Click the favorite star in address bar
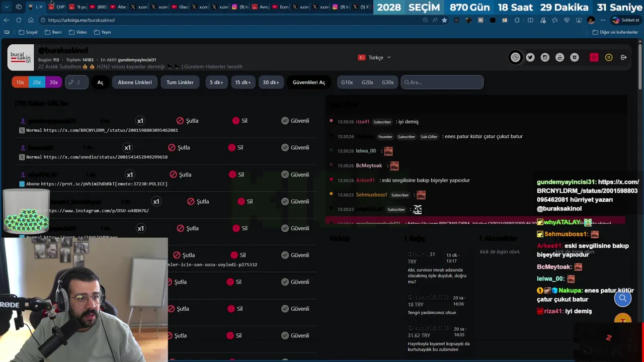 point(444,20)
